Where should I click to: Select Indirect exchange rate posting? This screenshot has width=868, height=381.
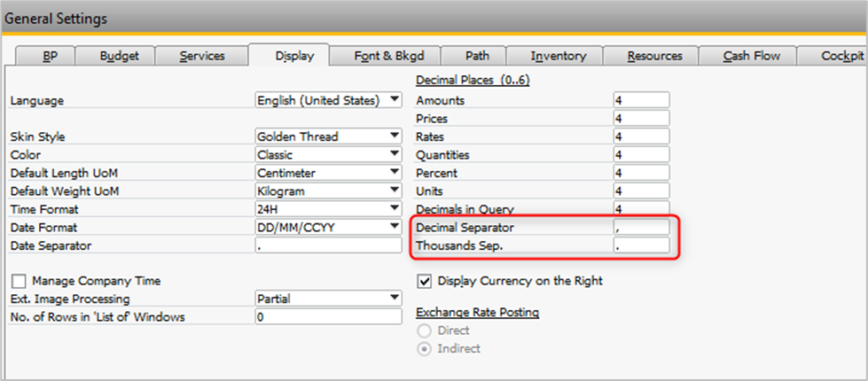click(x=425, y=348)
